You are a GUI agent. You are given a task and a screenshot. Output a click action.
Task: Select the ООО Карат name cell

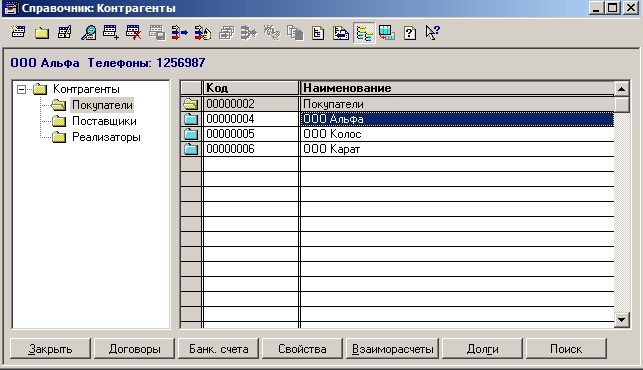[457, 149]
